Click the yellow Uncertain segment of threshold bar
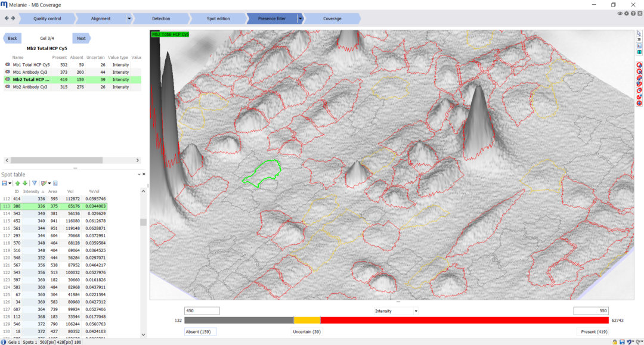Image resolution: width=644 pixels, height=345 pixels. click(307, 321)
